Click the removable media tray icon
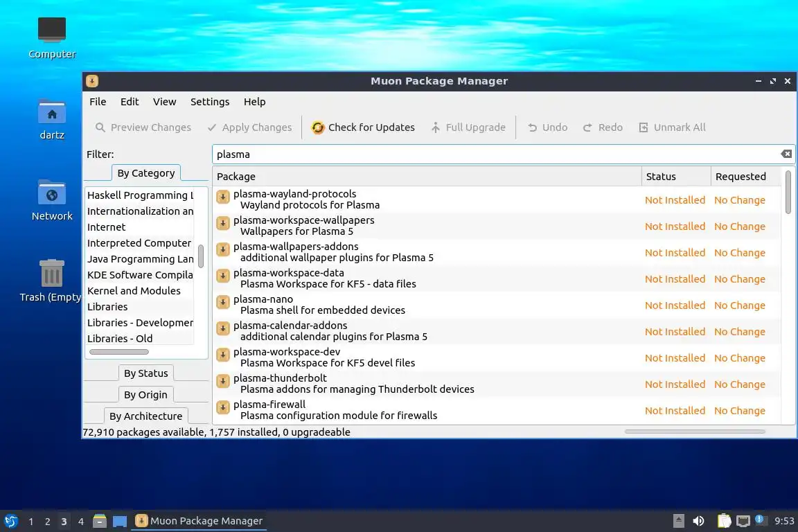The image size is (798, 532). coord(678,521)
